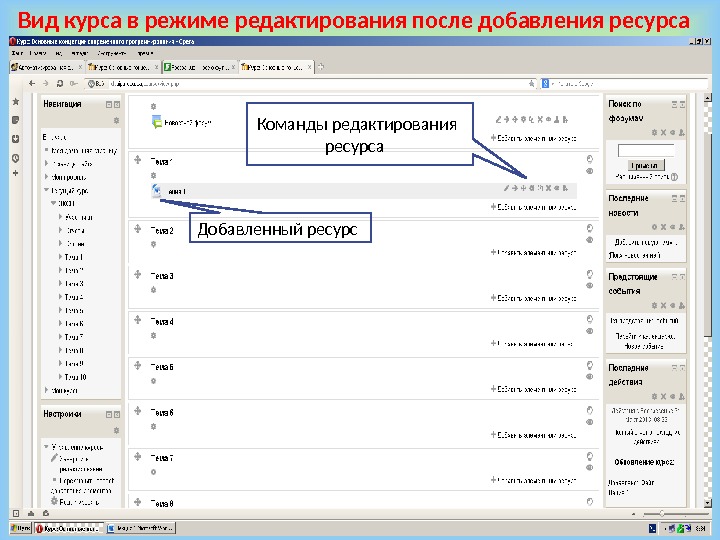Toggle eye visibility of Тема 5 section
This screenshot has width=720, height=540.
point(590,377)
